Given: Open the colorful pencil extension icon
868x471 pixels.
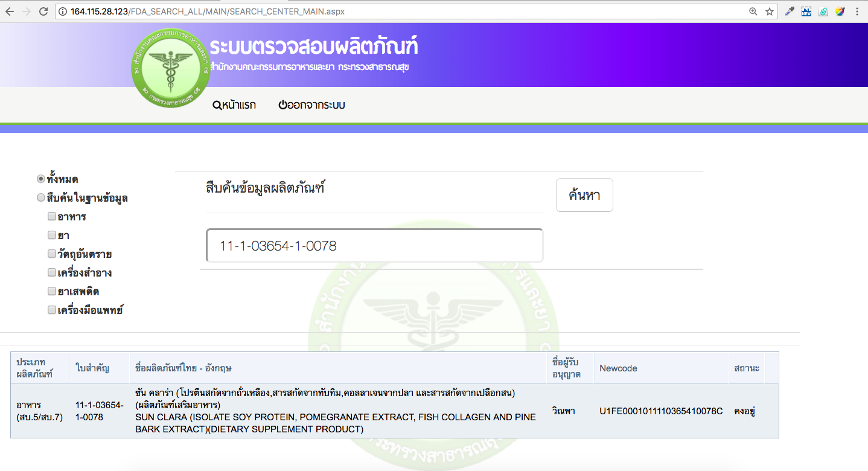Looking at the screenshot, I should pyautogui.click(x=840, y=11).
